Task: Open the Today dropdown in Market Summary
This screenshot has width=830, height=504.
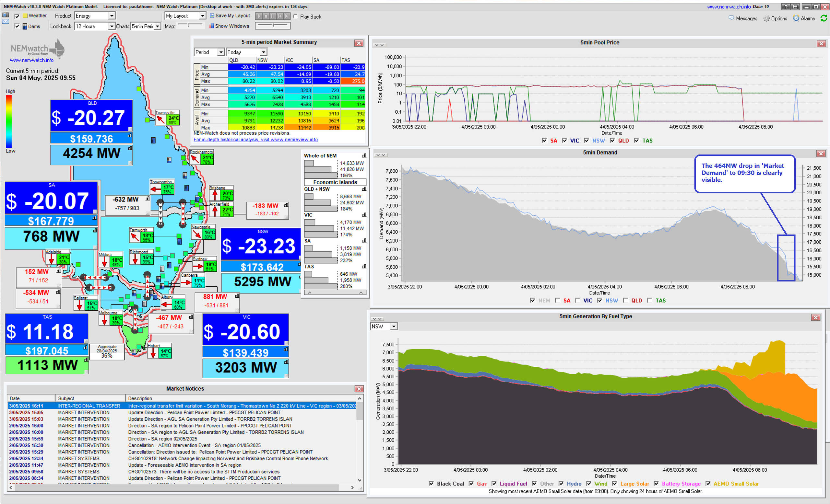Action: [247, 52]
